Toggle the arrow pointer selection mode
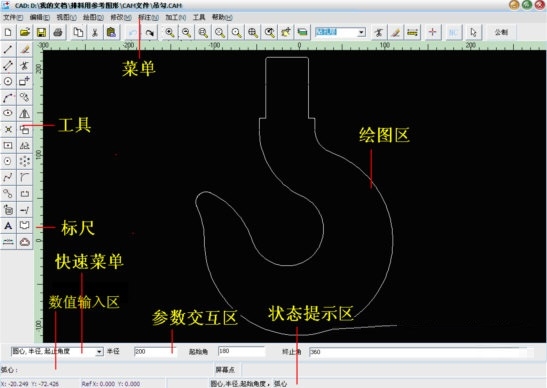547x388 pixels. pyautogui.click(x=473, y=32)
